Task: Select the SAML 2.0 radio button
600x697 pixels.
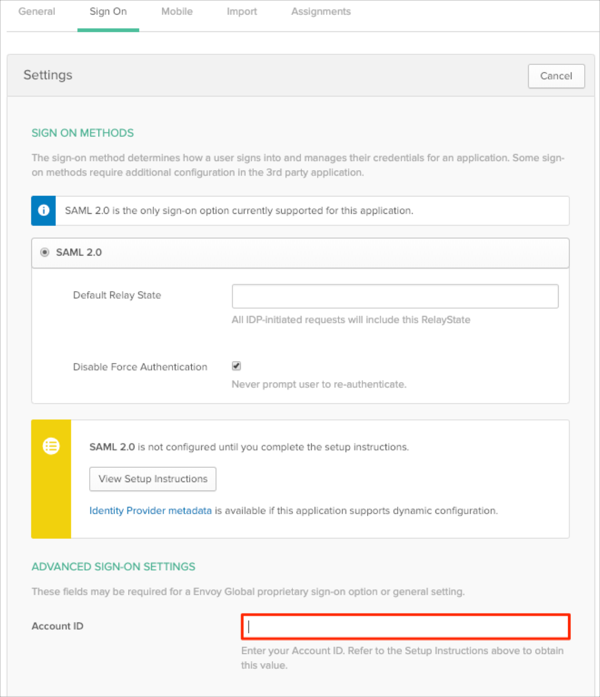Action: (x=44, y=253)
